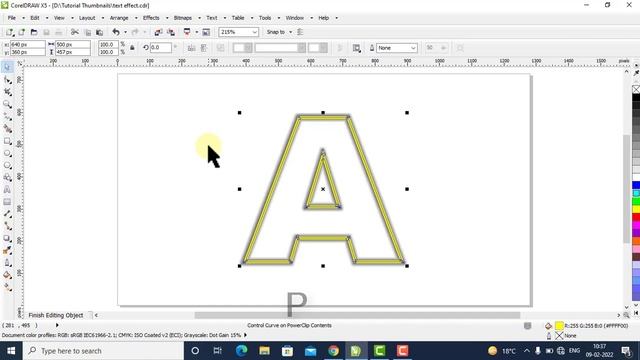Click Finish Editing Object button

[x=56, y=315]
